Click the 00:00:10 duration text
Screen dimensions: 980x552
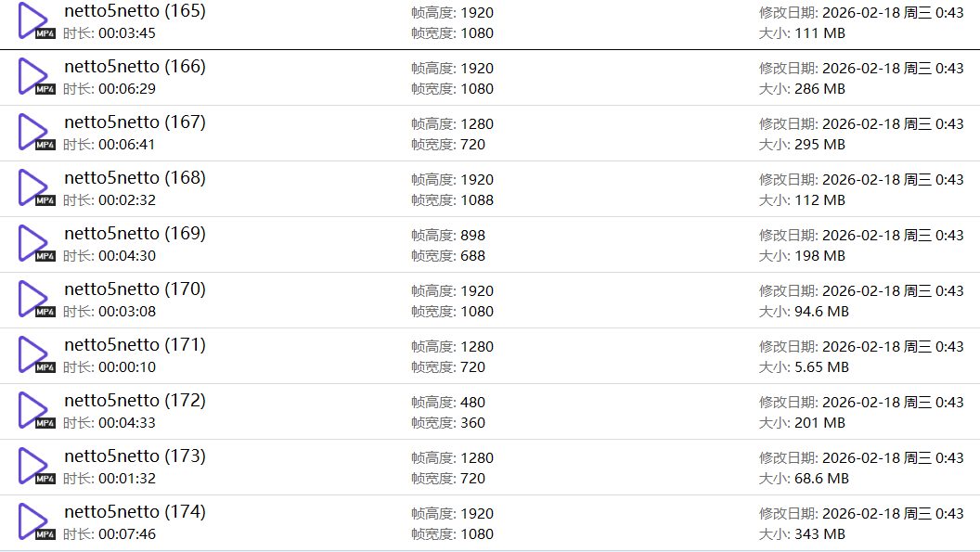tap(127, 367)
